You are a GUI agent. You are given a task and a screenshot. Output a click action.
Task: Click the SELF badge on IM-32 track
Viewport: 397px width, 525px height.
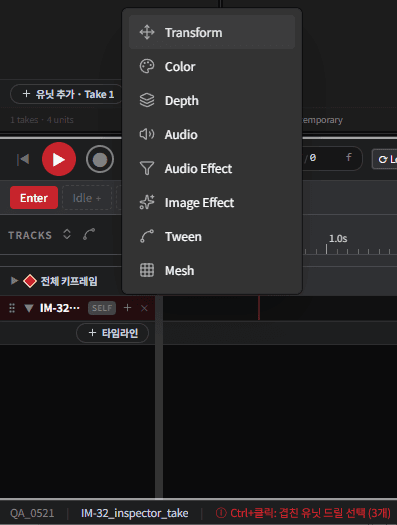click(x=102, y=308)
